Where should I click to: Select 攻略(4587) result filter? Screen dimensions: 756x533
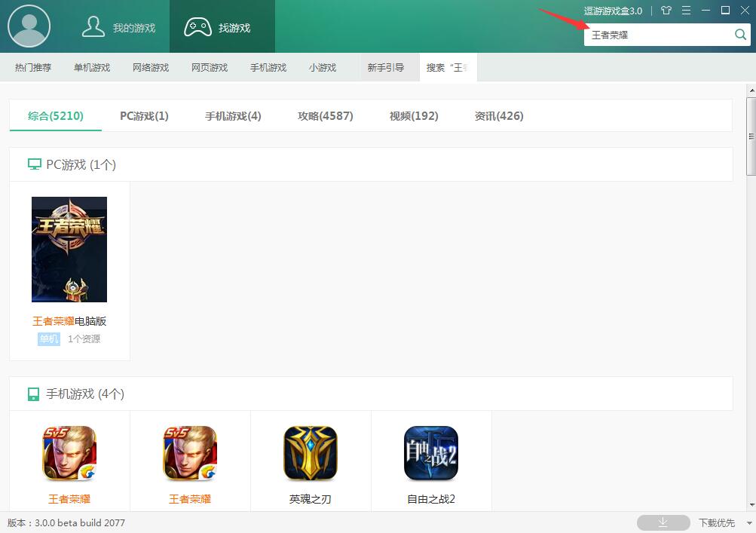[x=326, y=116]
